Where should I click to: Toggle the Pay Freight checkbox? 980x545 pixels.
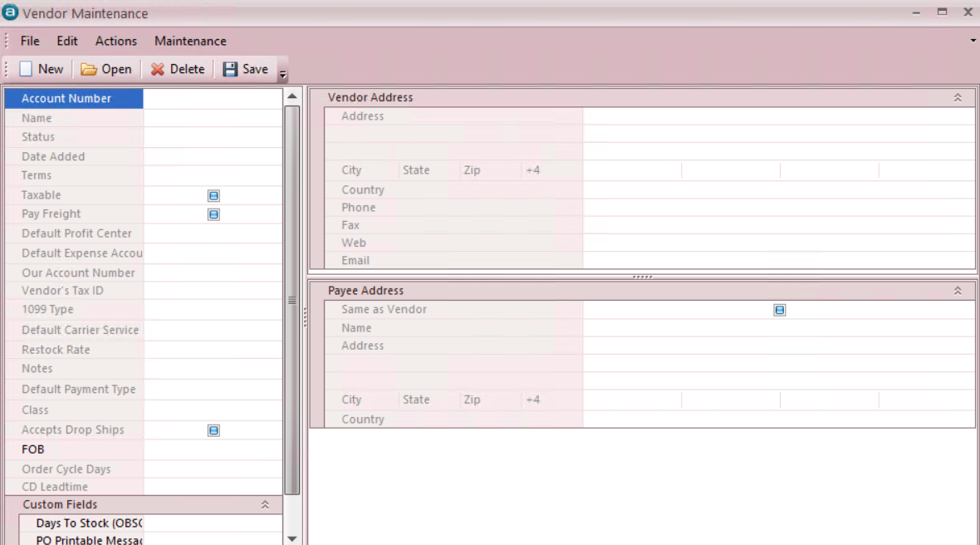pyautogui.click(x=213, y=214)
